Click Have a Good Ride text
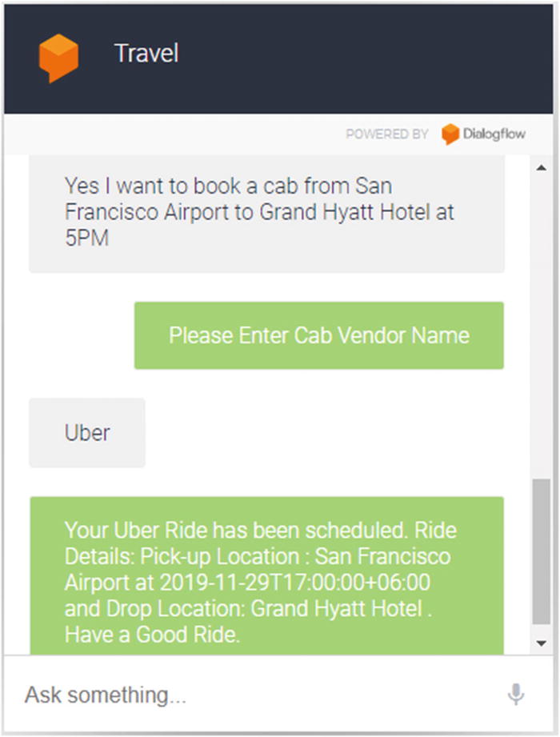 152,635
